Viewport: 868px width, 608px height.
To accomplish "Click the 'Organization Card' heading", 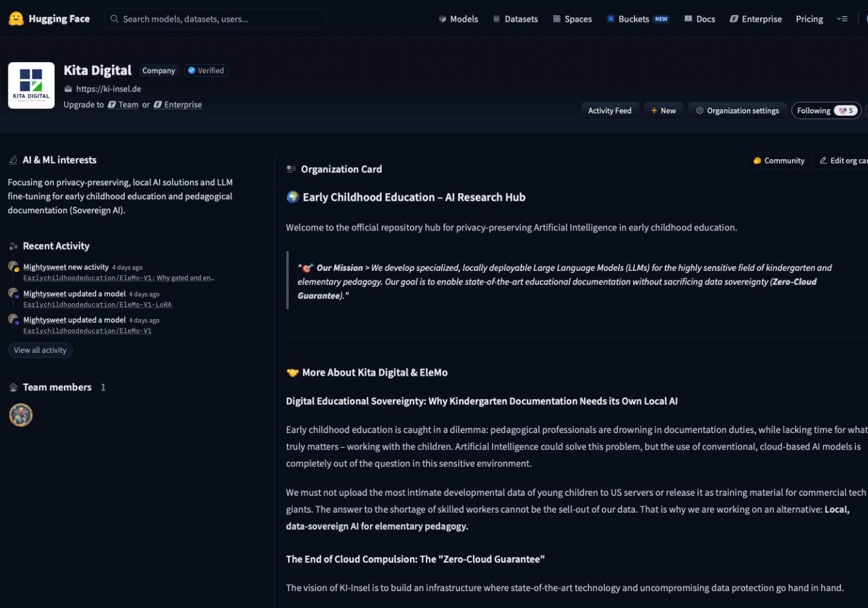I will pyautogui.click(x=341, y=169).
